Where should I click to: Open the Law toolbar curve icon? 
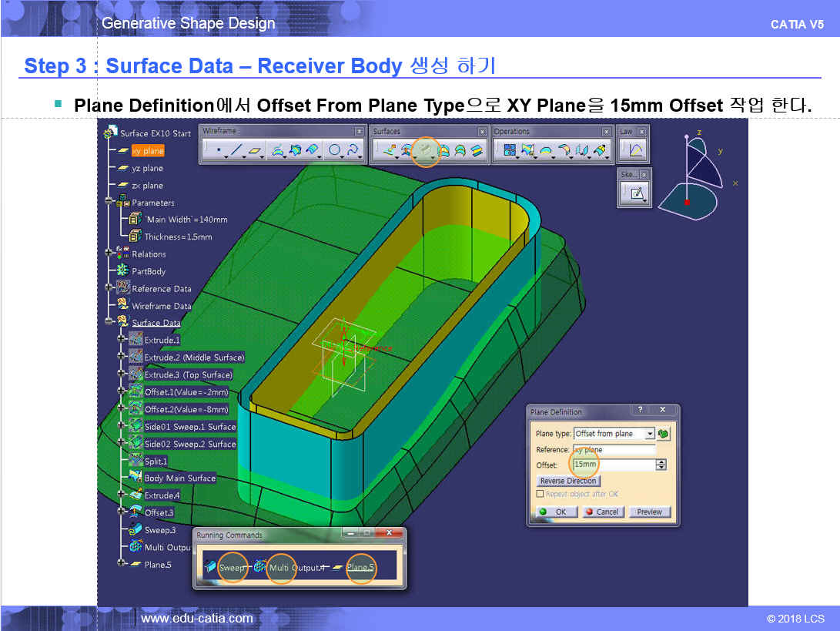coord(636,150)
